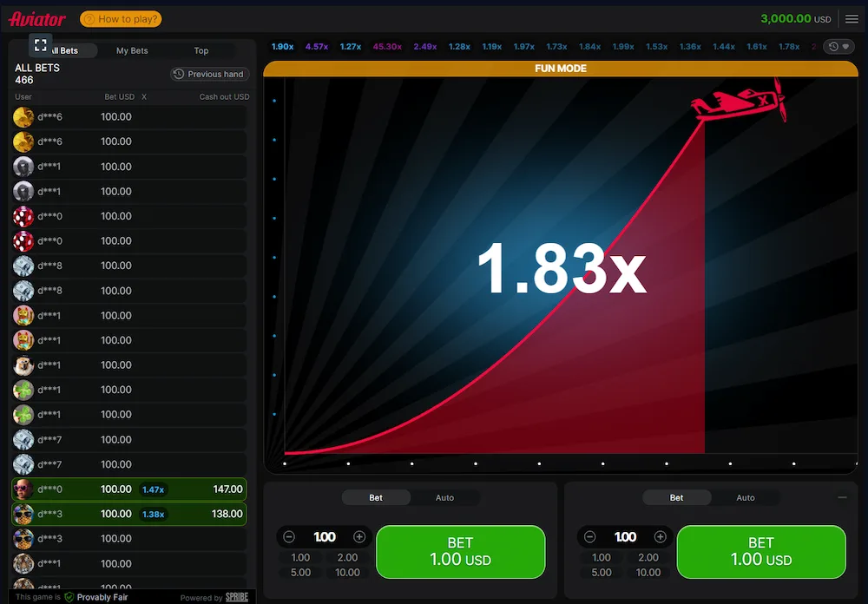This screenshot has height=604, width=868.
Task: Open the Top bets tab
Action: pyautogui.click(x=201, y=50)
